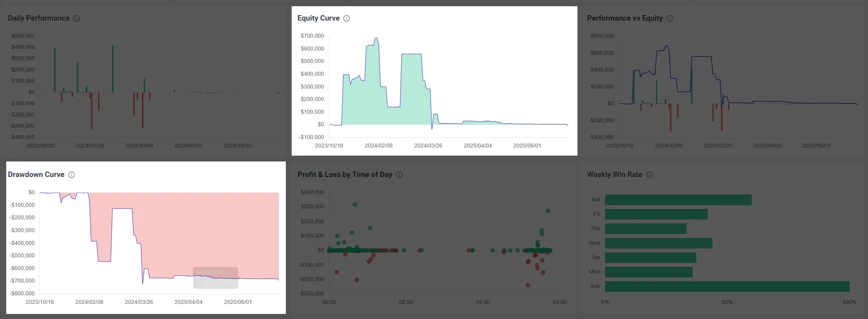Click info icon for Profit & Loss by Time of Day
868x319 pixels.
[399, 175]
